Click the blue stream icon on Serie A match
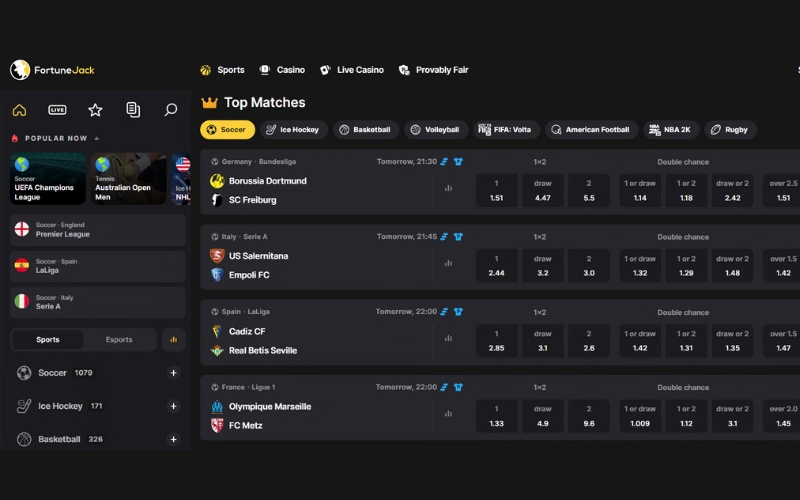800x500 pixels. point(444,237)
